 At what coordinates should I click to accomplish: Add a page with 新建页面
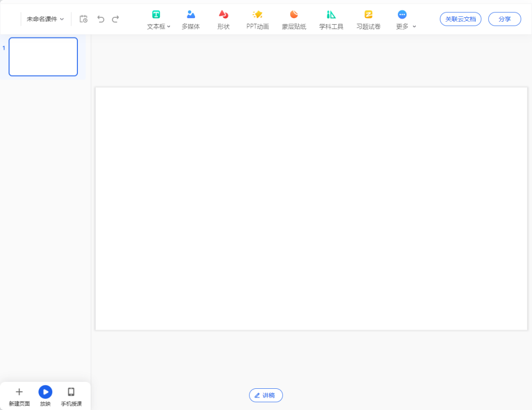click(x=19, y=396)
